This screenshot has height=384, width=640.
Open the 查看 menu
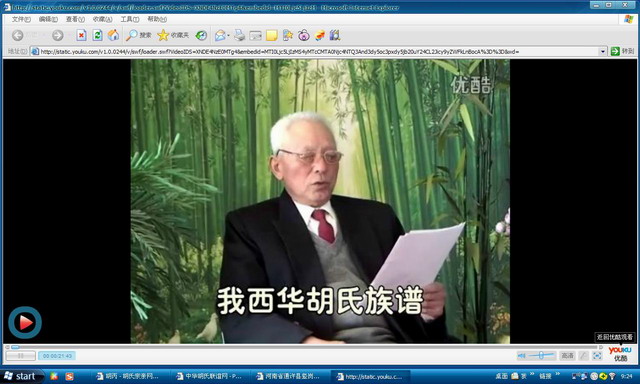pos(75,19)
